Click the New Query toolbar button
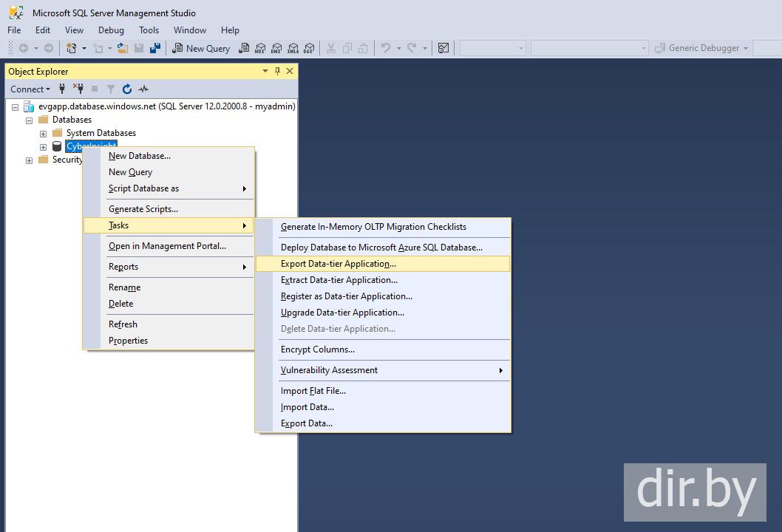Screen dimensions: 782x532 click(201, 48)
